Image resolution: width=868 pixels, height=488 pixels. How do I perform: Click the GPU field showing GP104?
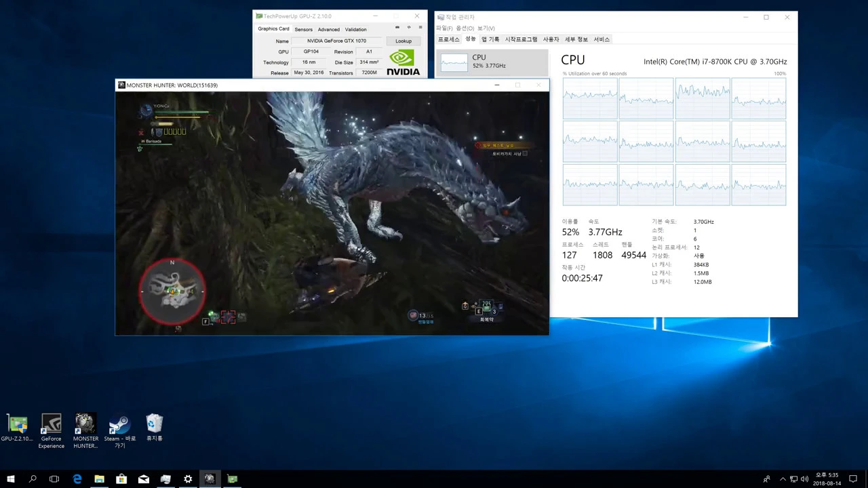coord(311,52)
